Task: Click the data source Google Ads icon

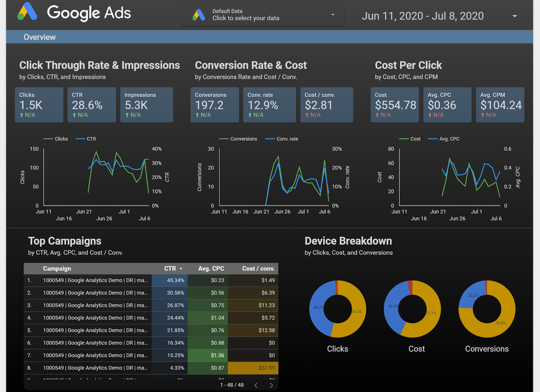Action: pyautogui.click(x=199, y=15)
